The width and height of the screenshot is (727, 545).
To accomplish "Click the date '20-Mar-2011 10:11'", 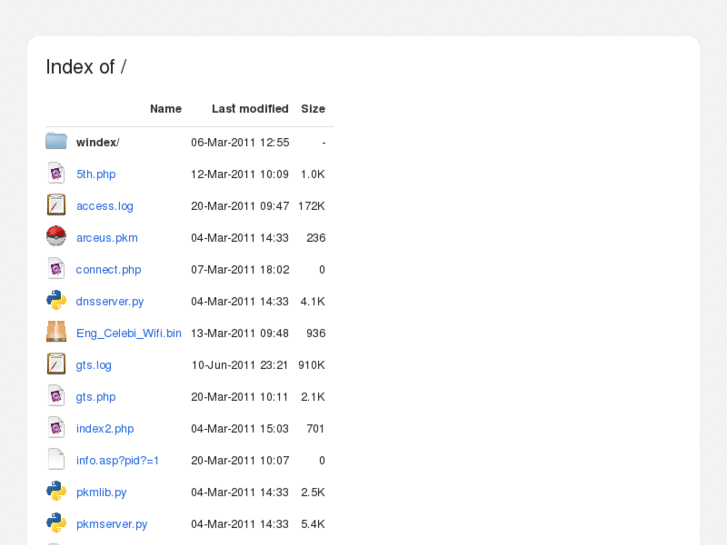I will [240, 397].
